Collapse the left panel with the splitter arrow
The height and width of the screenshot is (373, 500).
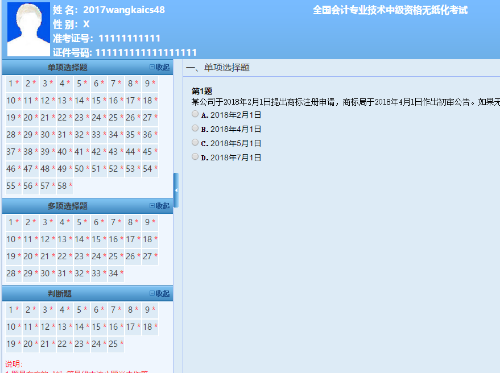click(x=176, y=190)
